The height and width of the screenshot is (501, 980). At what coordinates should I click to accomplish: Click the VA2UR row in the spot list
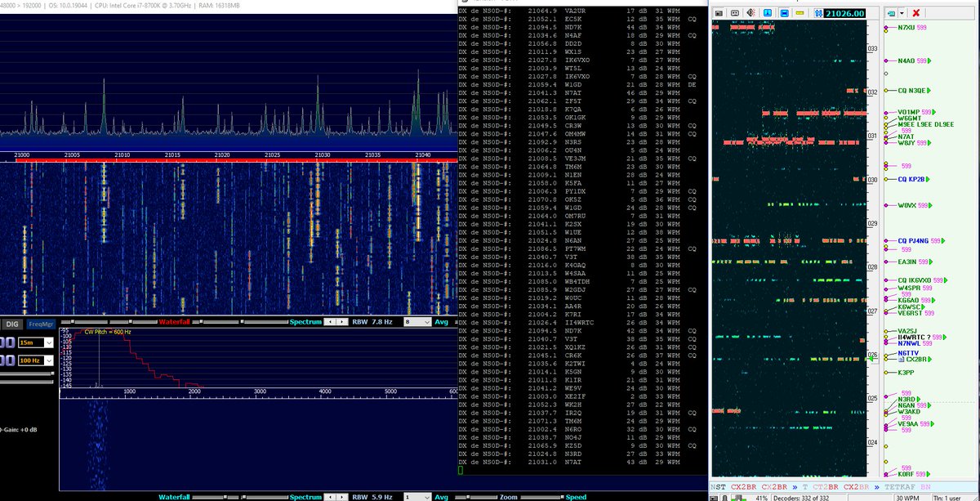pyautogui.click(x=581, y=10)
